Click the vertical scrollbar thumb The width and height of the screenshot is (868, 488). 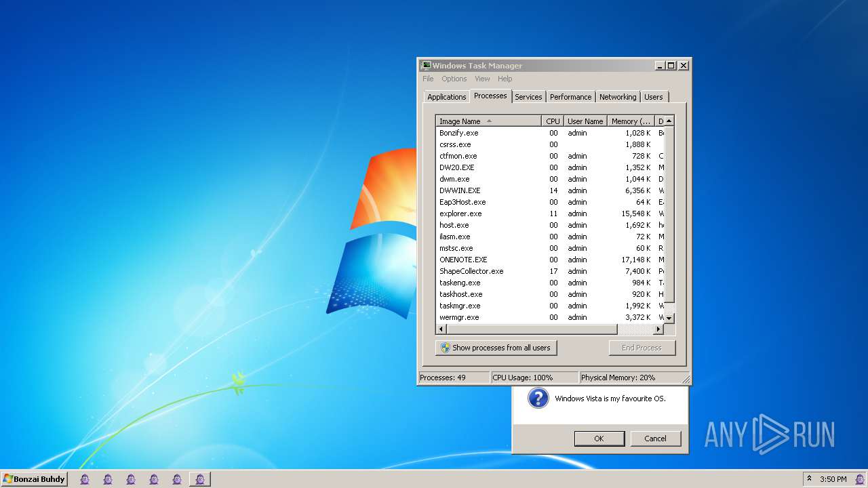point(669,214)
